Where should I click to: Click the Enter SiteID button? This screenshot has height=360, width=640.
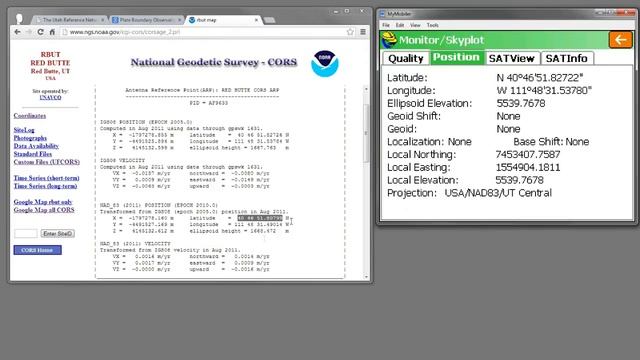click(58, 233)
